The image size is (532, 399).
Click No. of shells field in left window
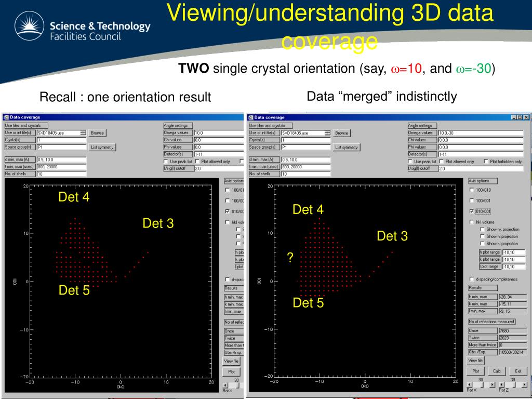pyautogui.click(x=61, y=174)
